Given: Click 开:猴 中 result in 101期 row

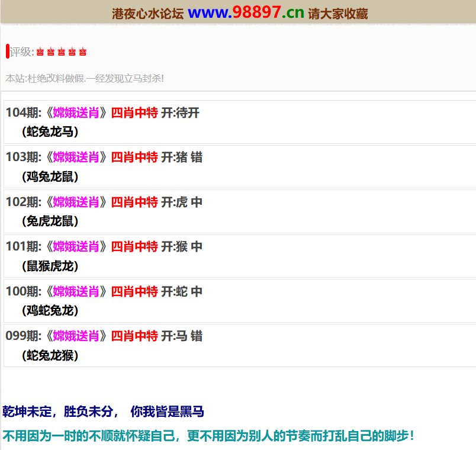Looking at the screenshot, I should pyautogui.click(x=182, y=246).
